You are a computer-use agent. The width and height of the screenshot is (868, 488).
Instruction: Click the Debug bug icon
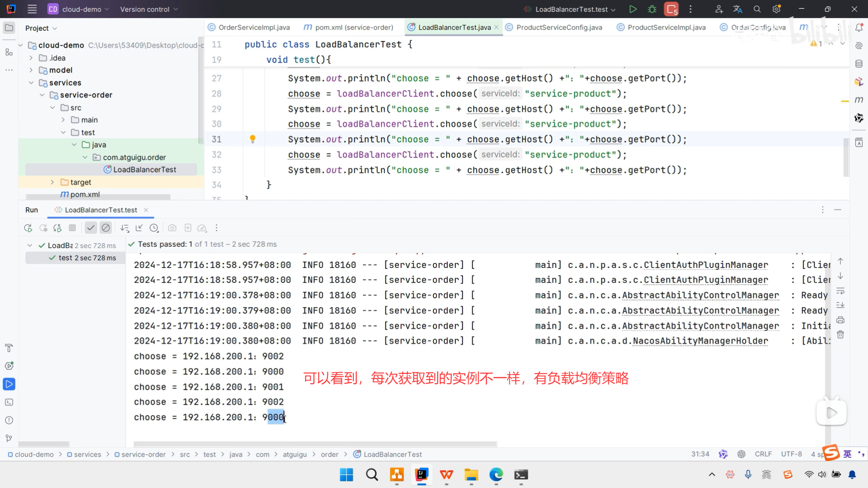[x=652, y=9]
